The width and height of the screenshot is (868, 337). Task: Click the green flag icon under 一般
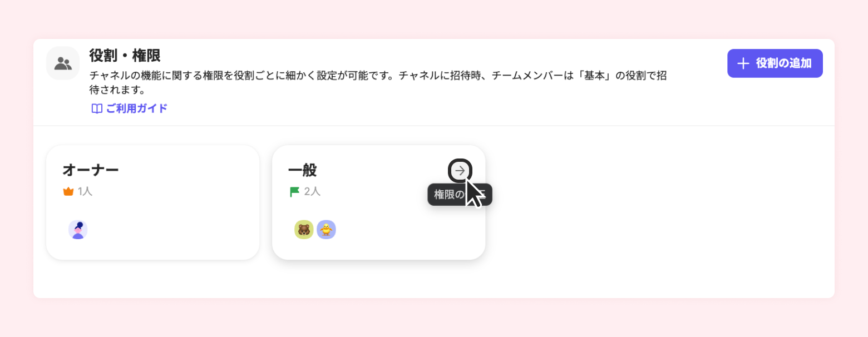point(294,192)
